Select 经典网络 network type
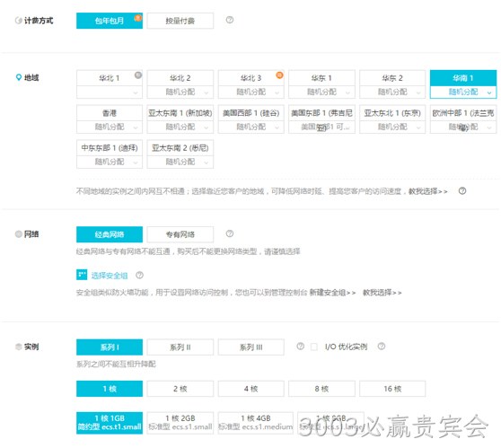The width and height of the screenshot is (501, 448). click(110, 234)
